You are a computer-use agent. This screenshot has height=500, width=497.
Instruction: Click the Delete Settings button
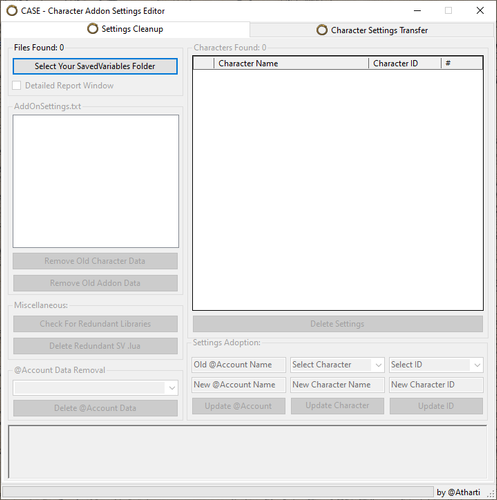pyautogui.click(x=338, y=324)
